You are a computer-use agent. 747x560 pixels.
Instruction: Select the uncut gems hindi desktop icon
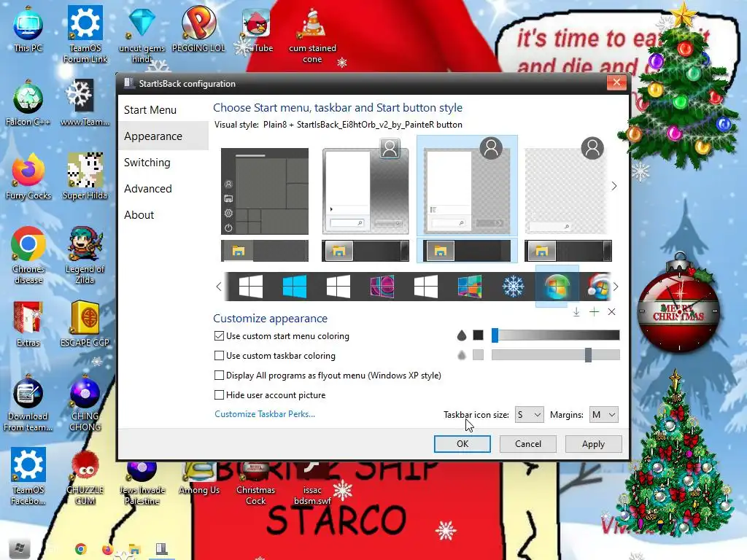142,34
